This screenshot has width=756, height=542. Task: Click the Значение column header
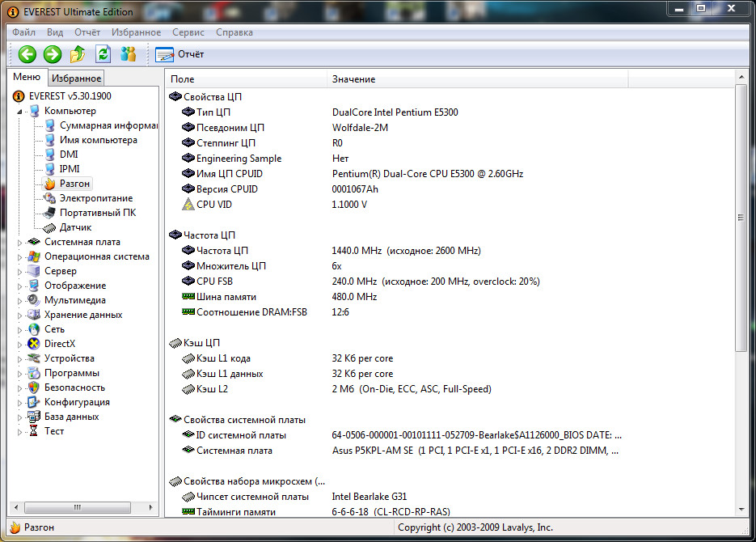click(x=478, y=79)
